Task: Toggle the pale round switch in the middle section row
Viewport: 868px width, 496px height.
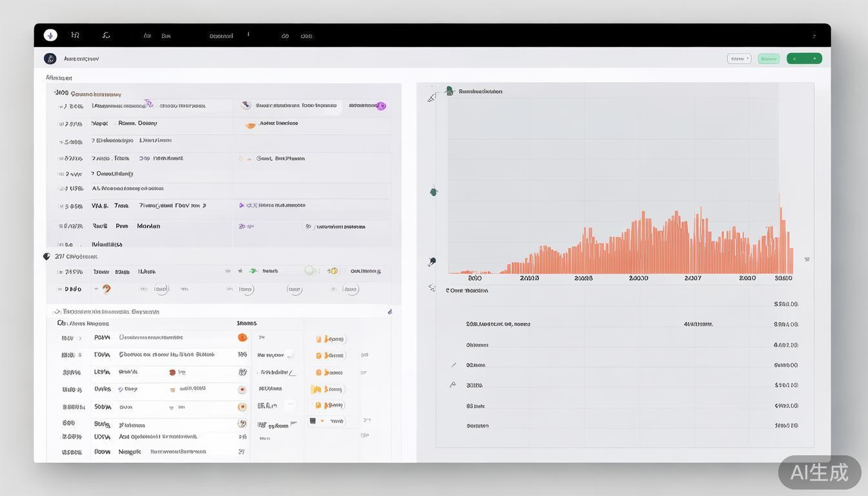Action: pos(309,271)
